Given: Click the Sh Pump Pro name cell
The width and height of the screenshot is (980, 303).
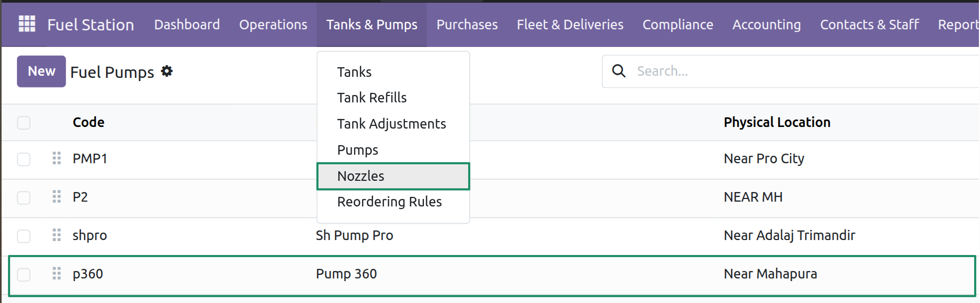Looking at the screenshot, I should [x=354, y=235].
